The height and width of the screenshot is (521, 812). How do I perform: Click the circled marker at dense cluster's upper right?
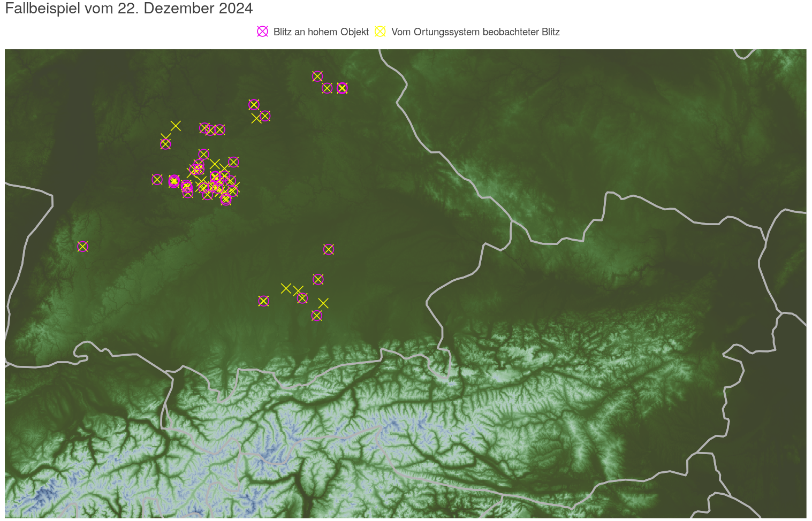coord(233,162)
